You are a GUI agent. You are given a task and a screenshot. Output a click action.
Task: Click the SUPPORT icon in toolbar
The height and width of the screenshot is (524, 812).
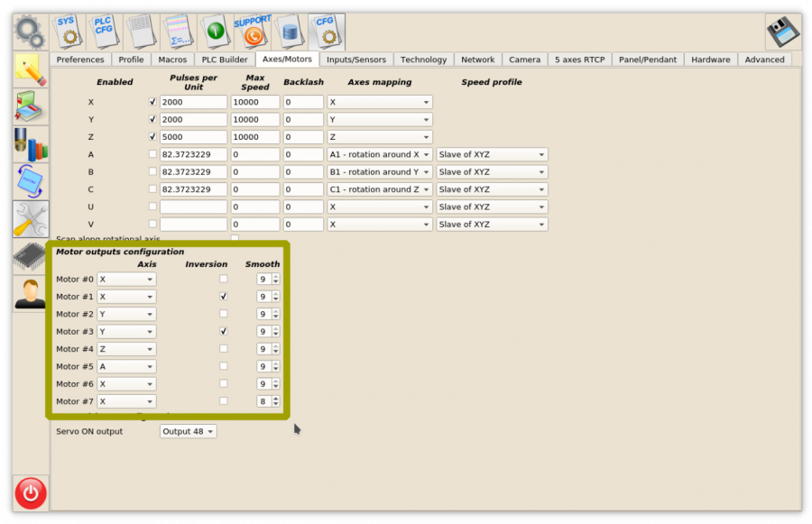252,32
